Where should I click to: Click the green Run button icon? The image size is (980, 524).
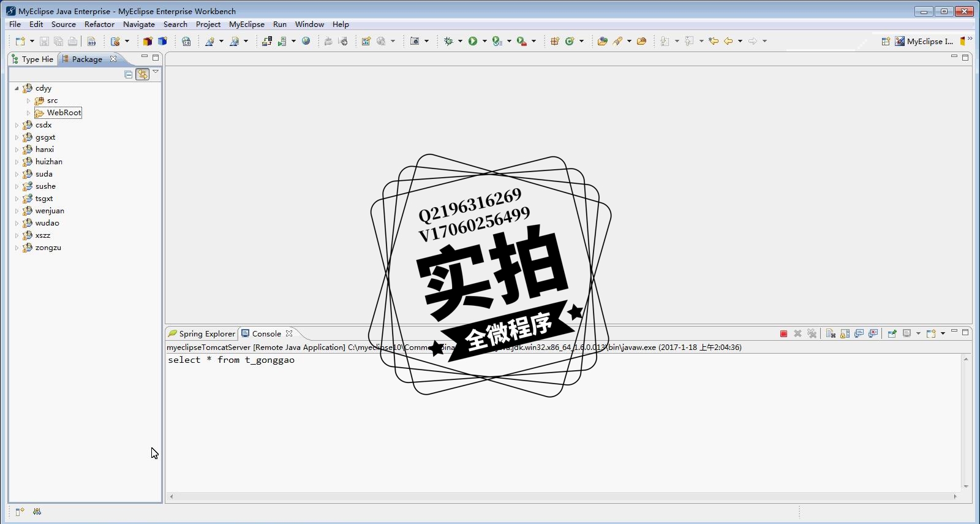[473, 41]
